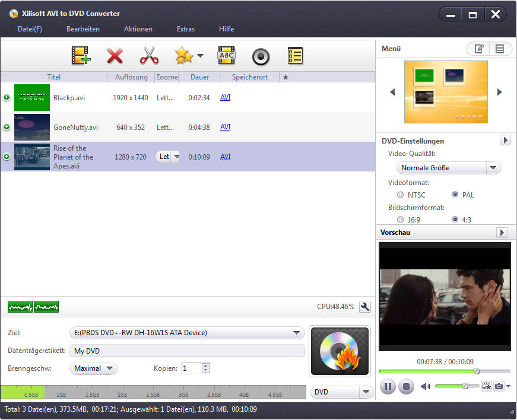
Task: Mute the preview volume speaker icon
Action: click(426, 386)
